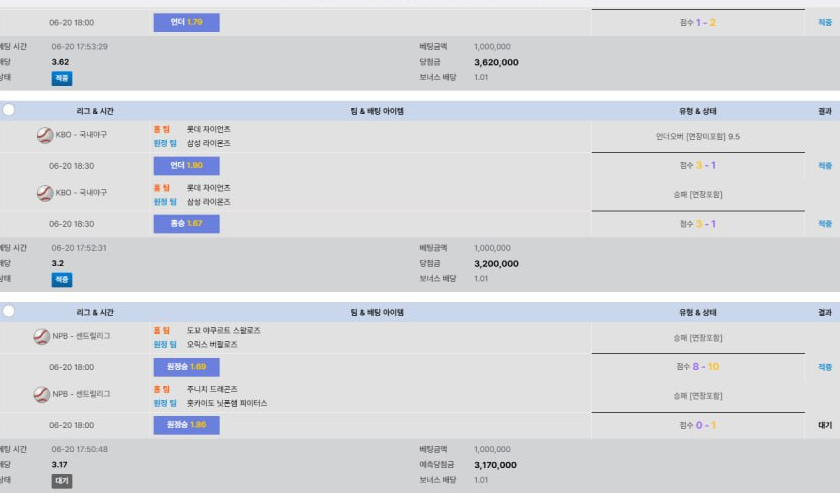Click baseball icon beside 도쿄 야쿠르트 스왈로즈 match
This screenshot has width=840, height=498.
(x=41, y=337)
